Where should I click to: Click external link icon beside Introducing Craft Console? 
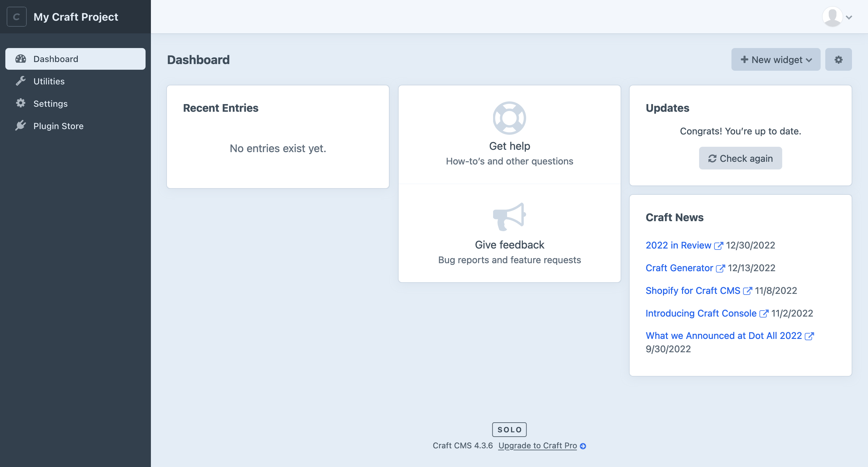pyautogui.click(x=764, y=313)
